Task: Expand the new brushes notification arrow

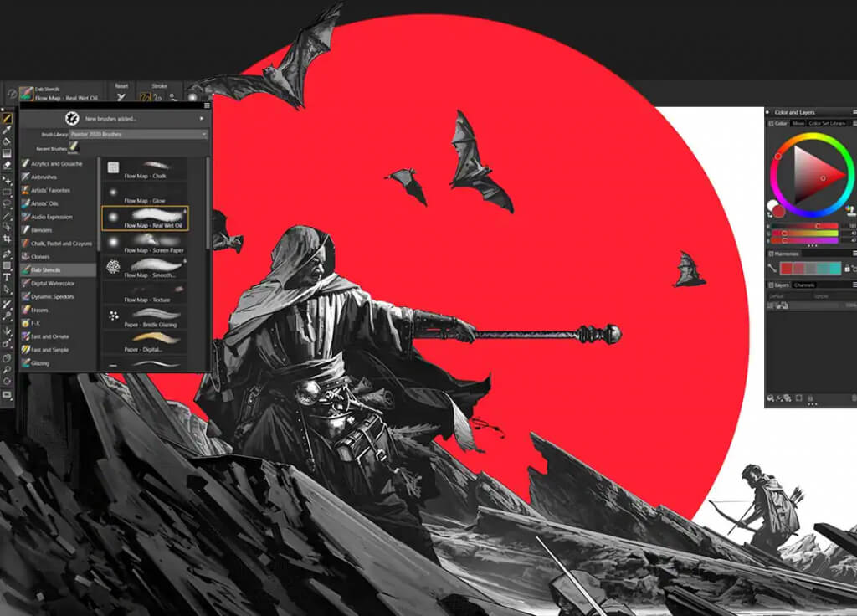Action: point(203,119)
